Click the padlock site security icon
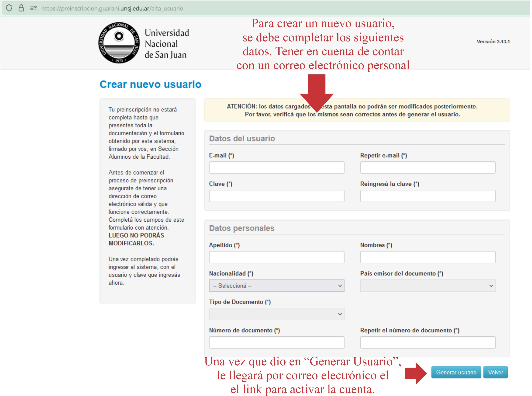532x396 pixels. pos(21,8)
